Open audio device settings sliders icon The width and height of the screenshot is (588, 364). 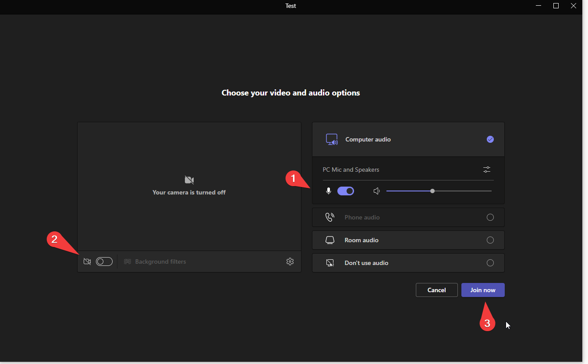(486, 170)
